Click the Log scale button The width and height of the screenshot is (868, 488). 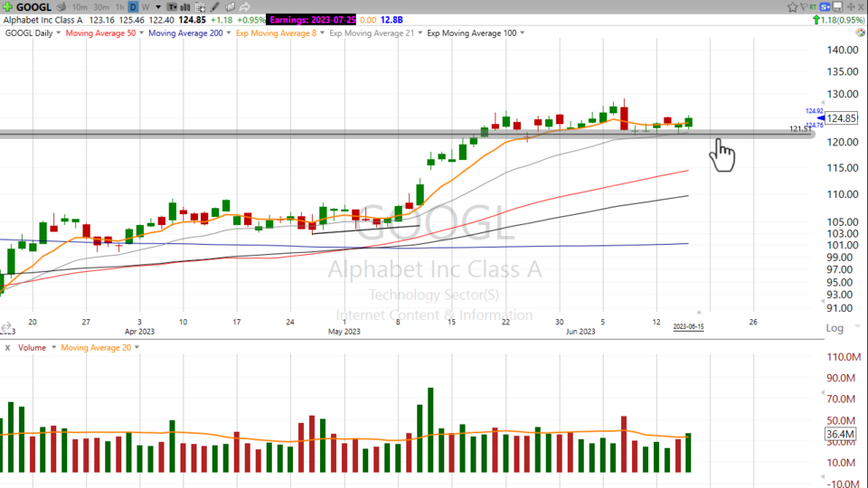835,328
